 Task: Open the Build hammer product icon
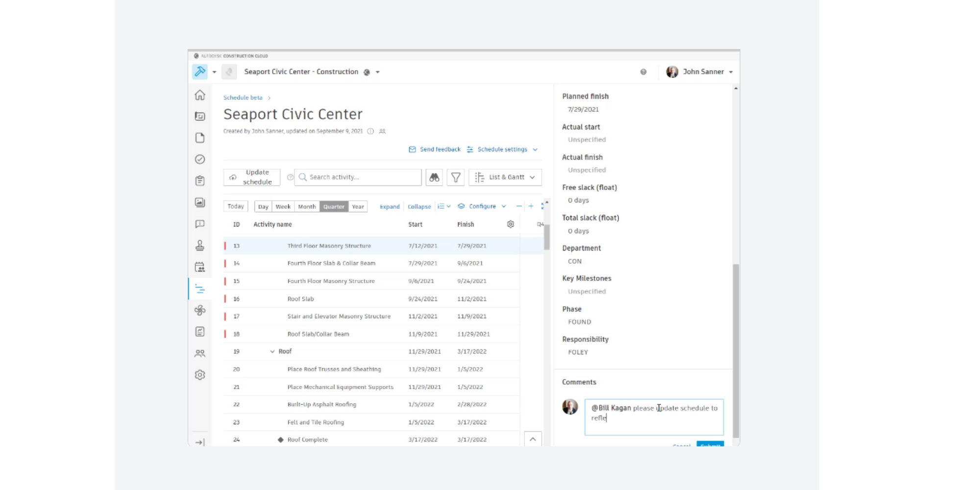pos(200,72)
